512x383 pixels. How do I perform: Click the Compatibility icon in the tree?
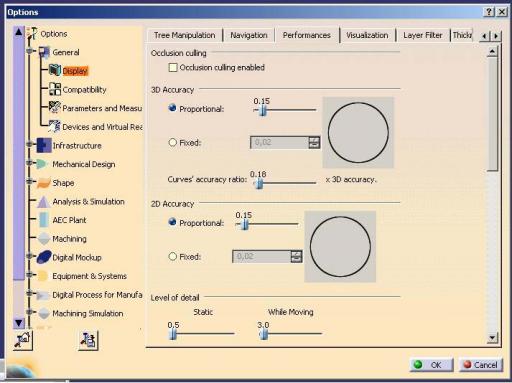pyautogui.click(x=55, y=89)
